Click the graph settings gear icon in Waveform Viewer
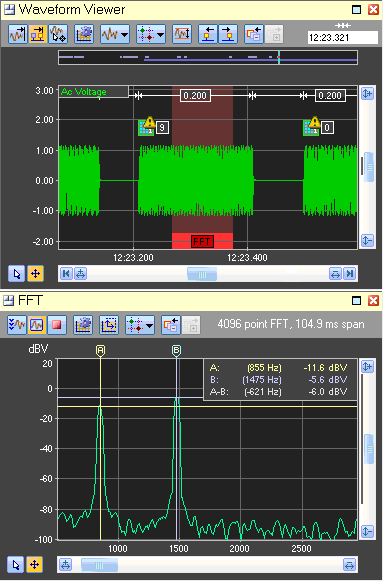This screenshot has width=383, height=581. [x=84, y=34]
